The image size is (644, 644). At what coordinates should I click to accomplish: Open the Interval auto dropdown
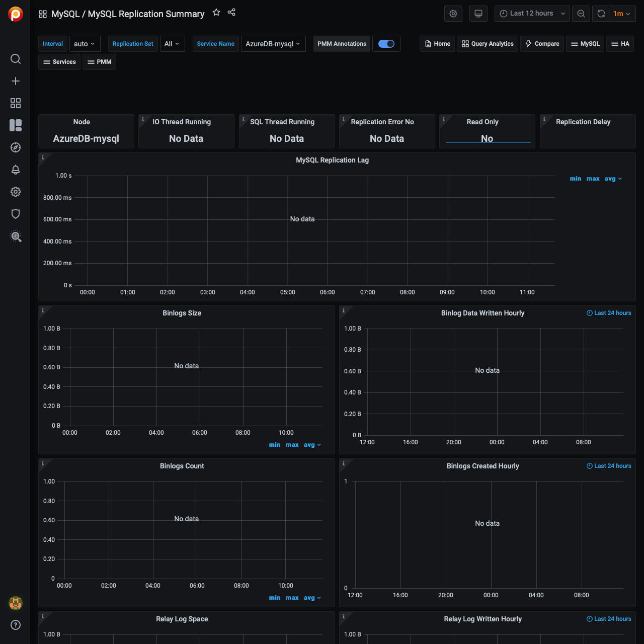click(85, 44)
